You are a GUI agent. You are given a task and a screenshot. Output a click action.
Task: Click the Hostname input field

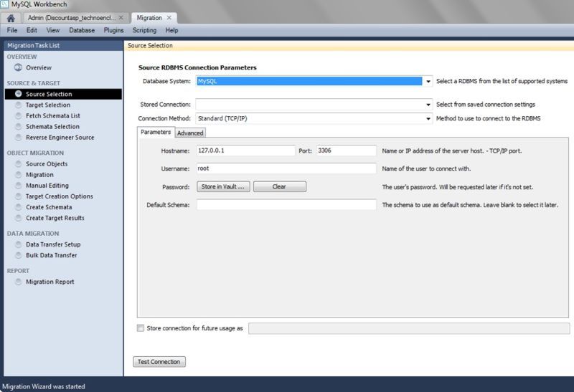(x=245, y=150)
